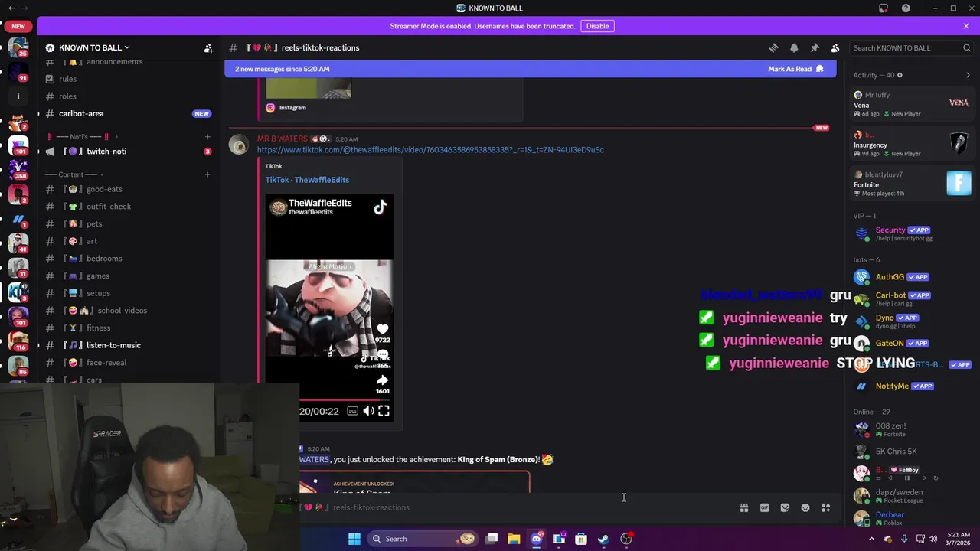Viewport: 980px width, 551px height.
Task: Click the taskbar Search box
Action: pyautogui.click(x=421, y=539)
